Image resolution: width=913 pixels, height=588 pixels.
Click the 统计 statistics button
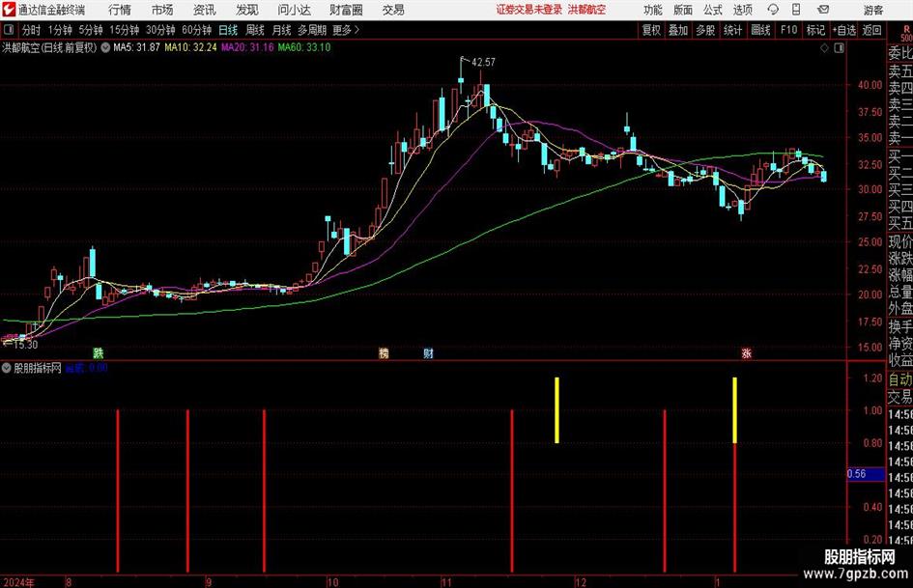pos(732,30)
